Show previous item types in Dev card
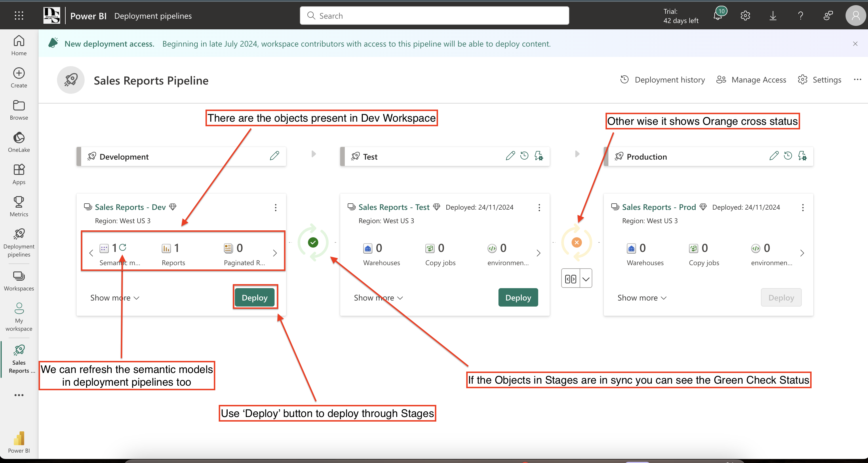The image size is (868, 463). point(91,253)
